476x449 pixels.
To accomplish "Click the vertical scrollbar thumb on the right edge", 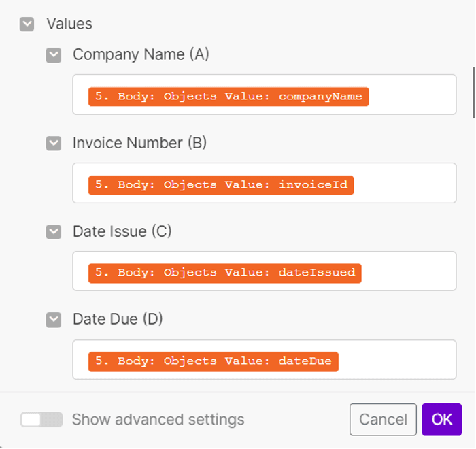I will click(473, 92).
